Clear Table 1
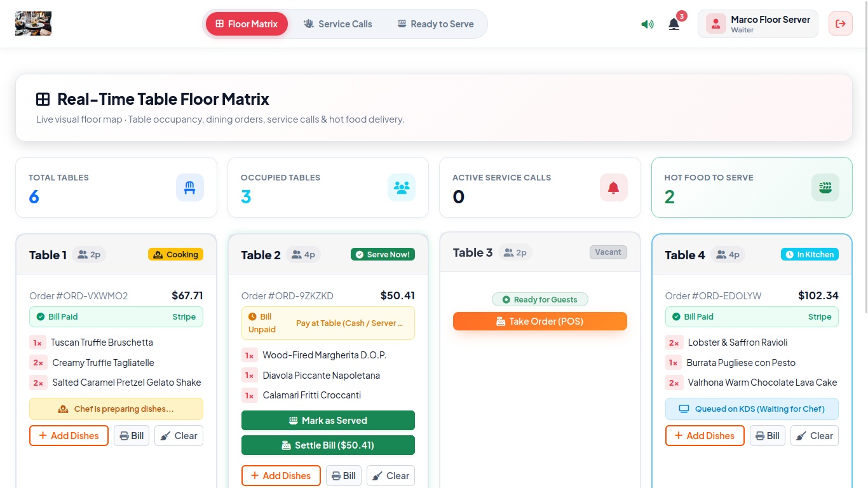Screen dimensions: 868x488 179,436
